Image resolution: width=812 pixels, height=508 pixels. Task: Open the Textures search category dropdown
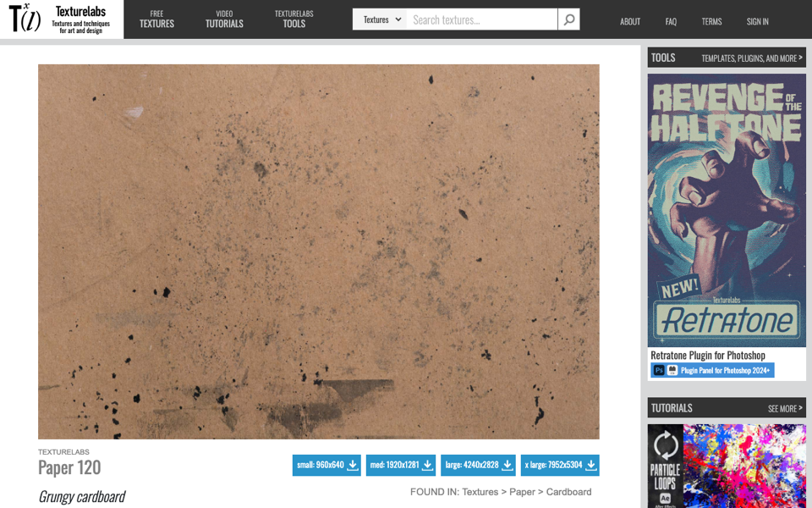[x=380, y=19]
